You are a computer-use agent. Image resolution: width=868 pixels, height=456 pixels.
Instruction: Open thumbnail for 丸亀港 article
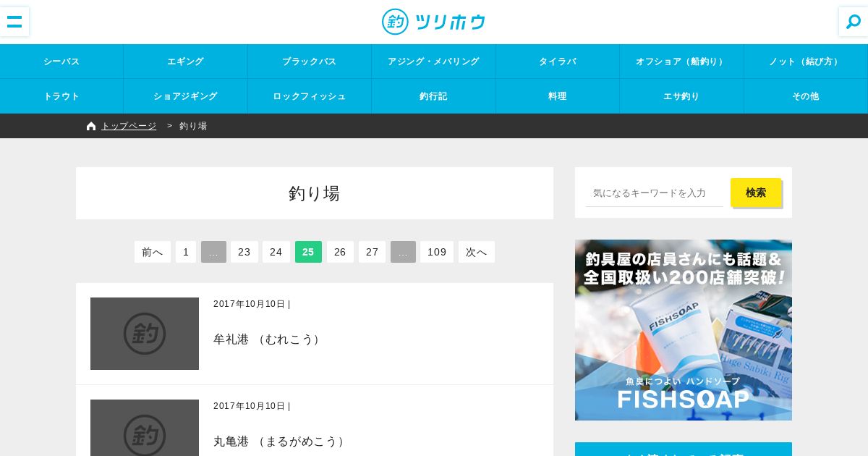(145, 428)
